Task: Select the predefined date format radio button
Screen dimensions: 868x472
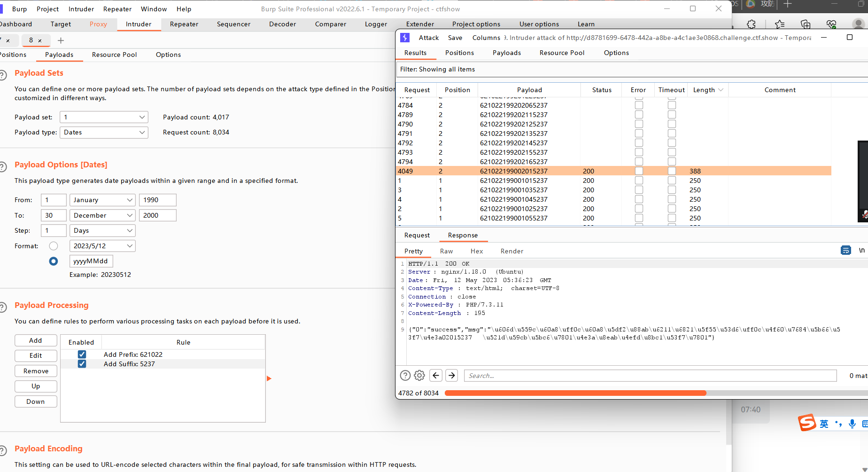Action: [x=54, y=246]
